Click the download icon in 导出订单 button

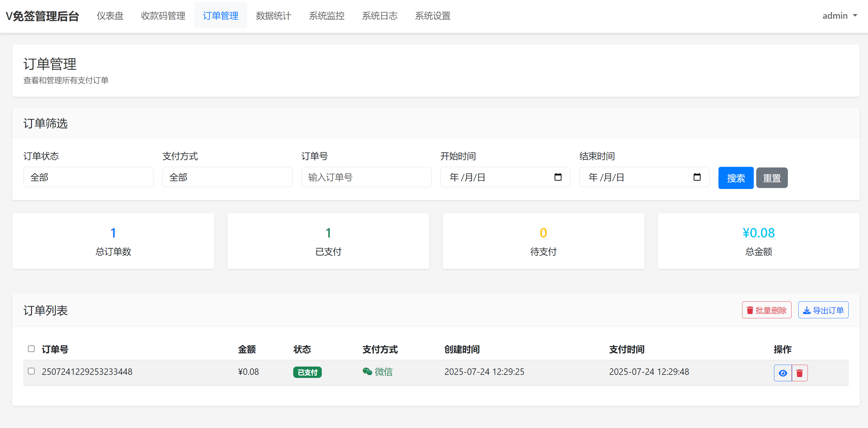(x=807, y=310)
